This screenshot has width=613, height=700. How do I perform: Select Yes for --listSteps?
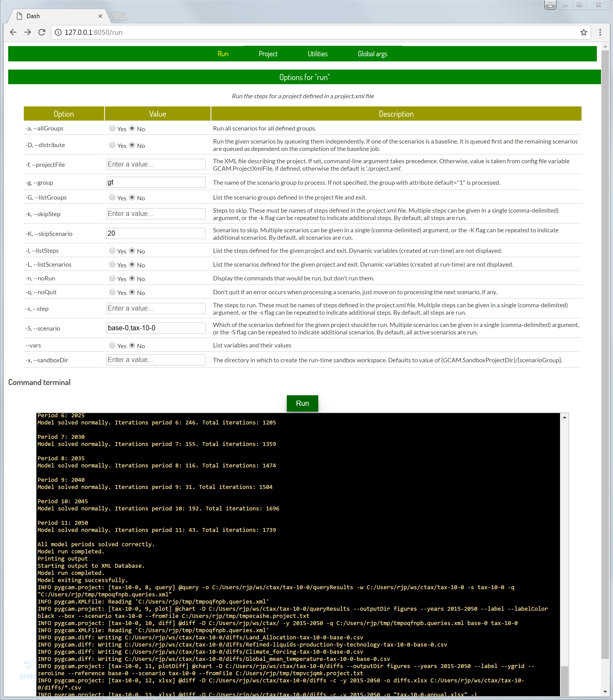tap(112, 251)
